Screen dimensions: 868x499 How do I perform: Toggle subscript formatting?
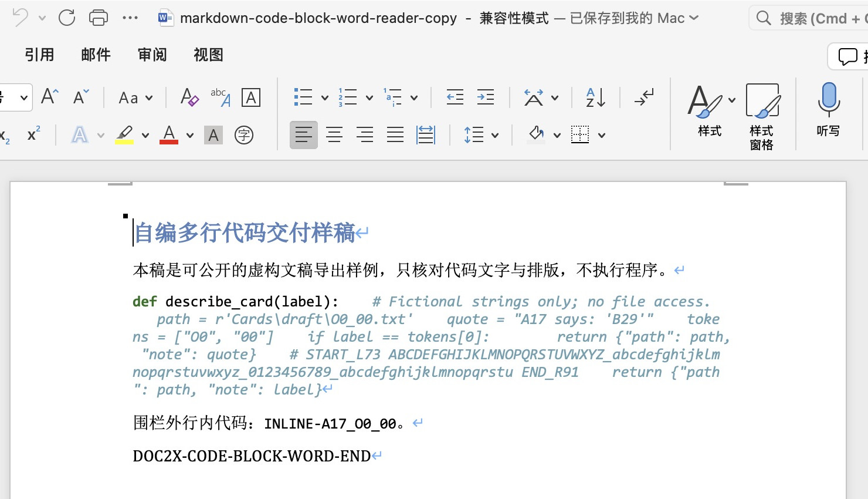point(5,136)
